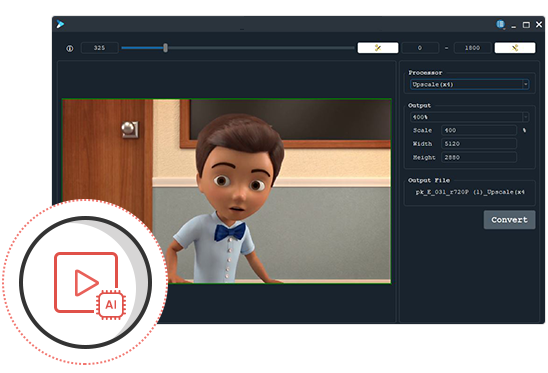
Task: Open the Processor dropdown showing Upscale(x4)
Action: coord(469,84)
